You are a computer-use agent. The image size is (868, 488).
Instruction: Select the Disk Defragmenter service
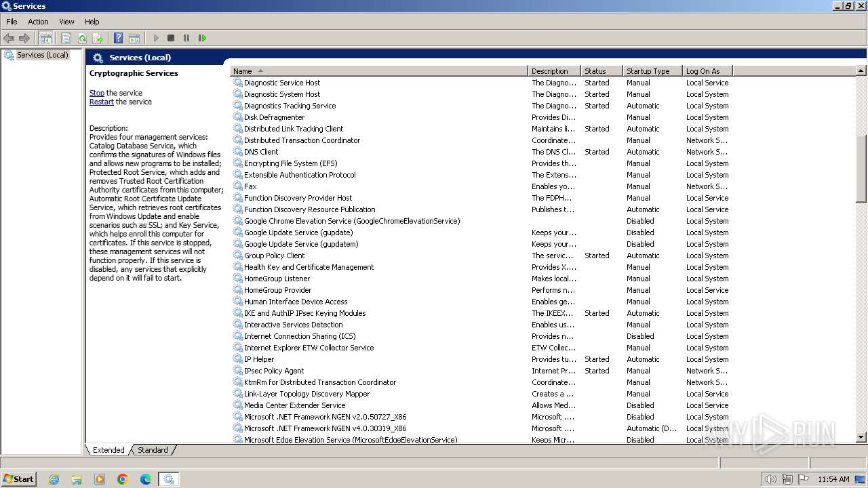(481, 117)
